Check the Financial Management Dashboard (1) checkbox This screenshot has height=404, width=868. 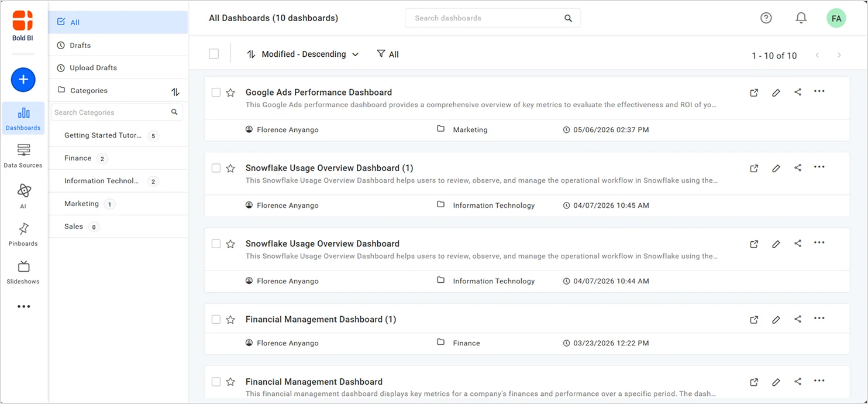click(x=216, y=319)
